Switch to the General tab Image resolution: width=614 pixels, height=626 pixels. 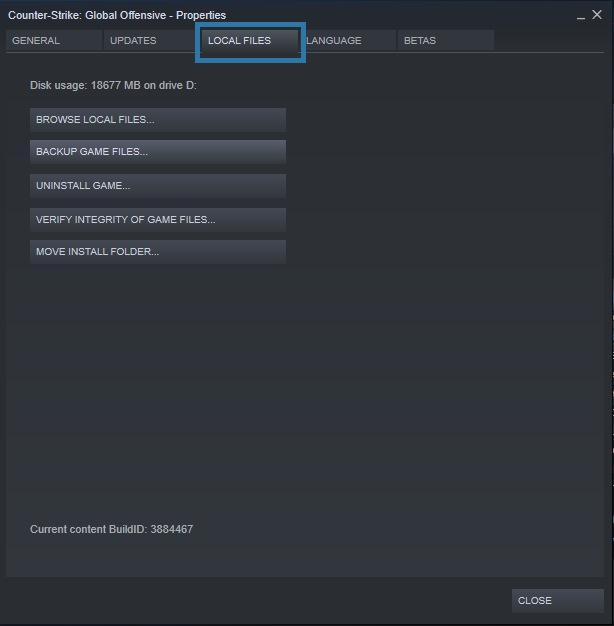pyautogui.click(x=54, y=40)
